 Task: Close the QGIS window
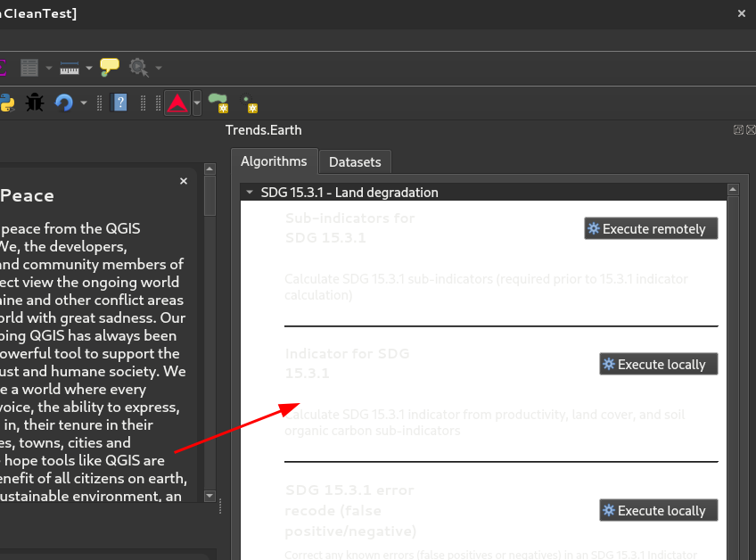(742, 13)
